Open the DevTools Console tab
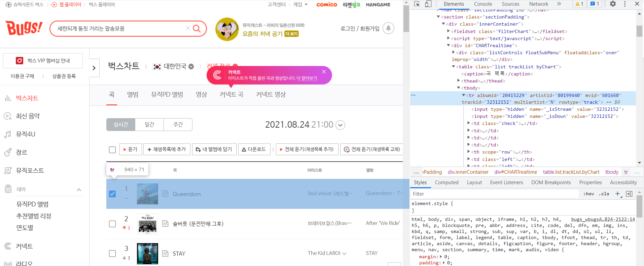 pyautogui.click(x=483, y=4)
